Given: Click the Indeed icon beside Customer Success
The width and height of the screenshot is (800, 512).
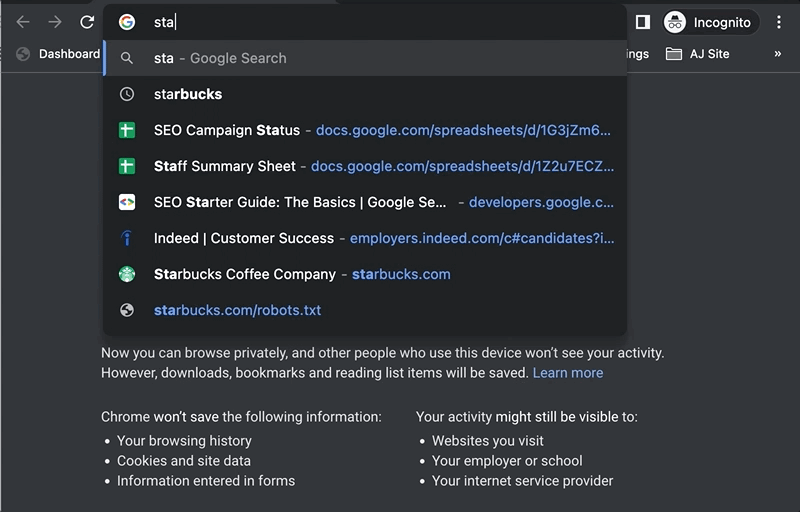Looking at the screenshot, I should [127, 238].
